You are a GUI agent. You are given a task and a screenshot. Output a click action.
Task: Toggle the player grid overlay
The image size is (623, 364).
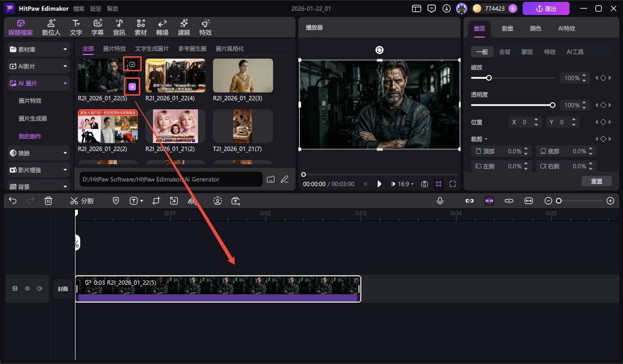(439, 184)
